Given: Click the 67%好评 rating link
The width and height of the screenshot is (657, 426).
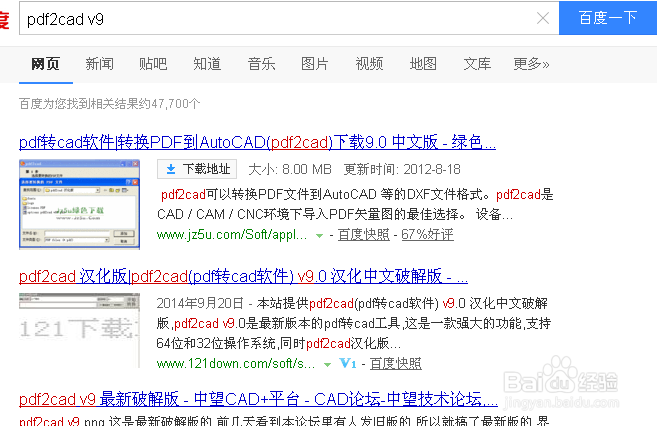Looking at the screenshot, I should coord(427,235).
